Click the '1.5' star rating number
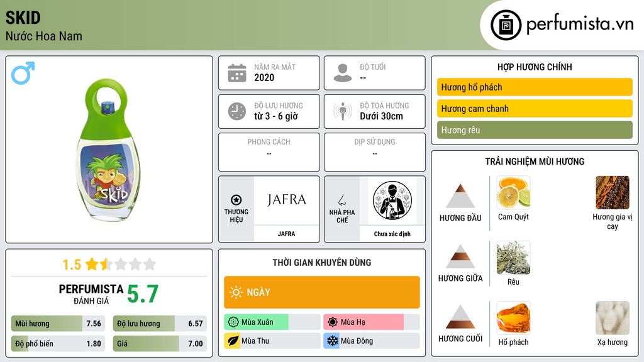This screenshot has height=362, width=644. click(x=72, y=265)
